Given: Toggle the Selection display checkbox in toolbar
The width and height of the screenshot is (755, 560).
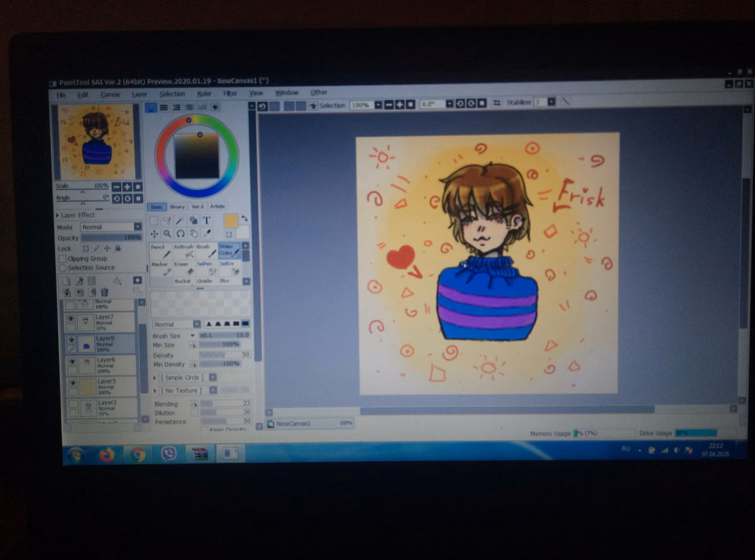Looking at the screenshot, I should tap(313, 106).
